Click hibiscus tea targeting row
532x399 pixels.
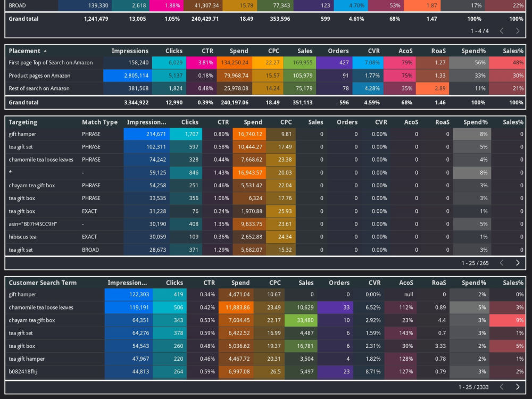click(x=265, y=237)
